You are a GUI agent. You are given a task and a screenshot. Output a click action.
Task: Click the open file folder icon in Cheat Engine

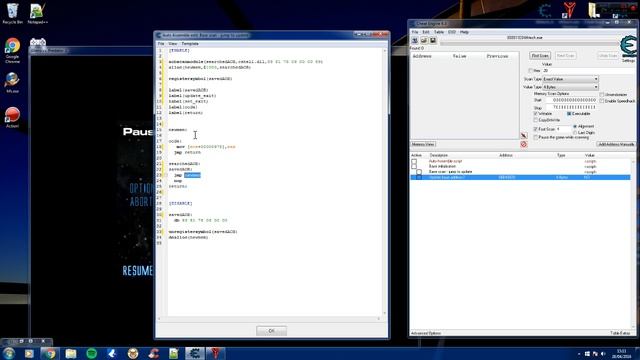(x=424, y=40)
